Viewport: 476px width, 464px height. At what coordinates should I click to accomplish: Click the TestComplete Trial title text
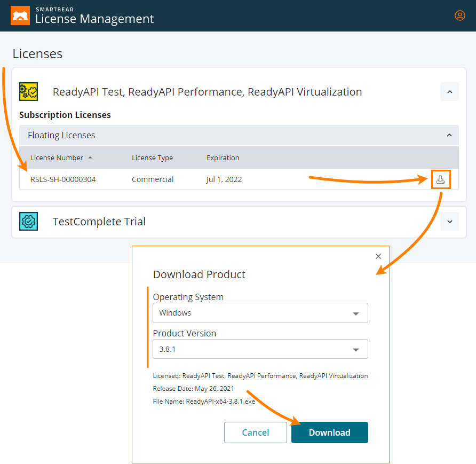pyautogui.click(x=99, y=222)
